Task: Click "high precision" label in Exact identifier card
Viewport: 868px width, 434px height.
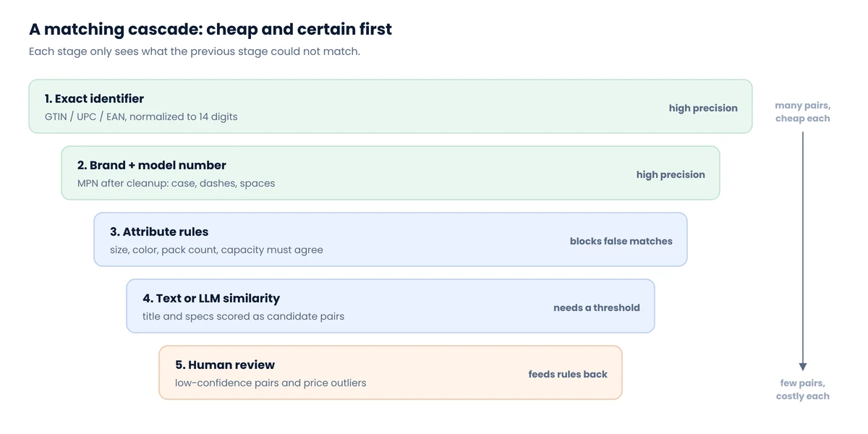Action: tap(703, 108)
